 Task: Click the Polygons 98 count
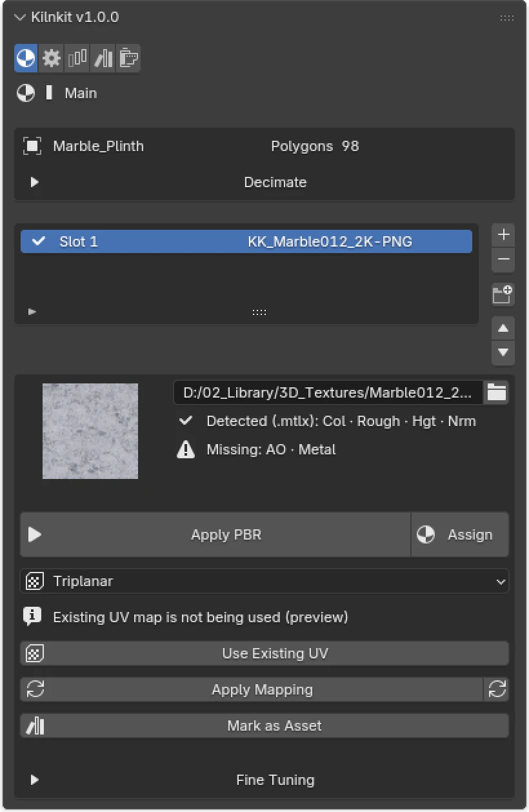tap(315, 146)
